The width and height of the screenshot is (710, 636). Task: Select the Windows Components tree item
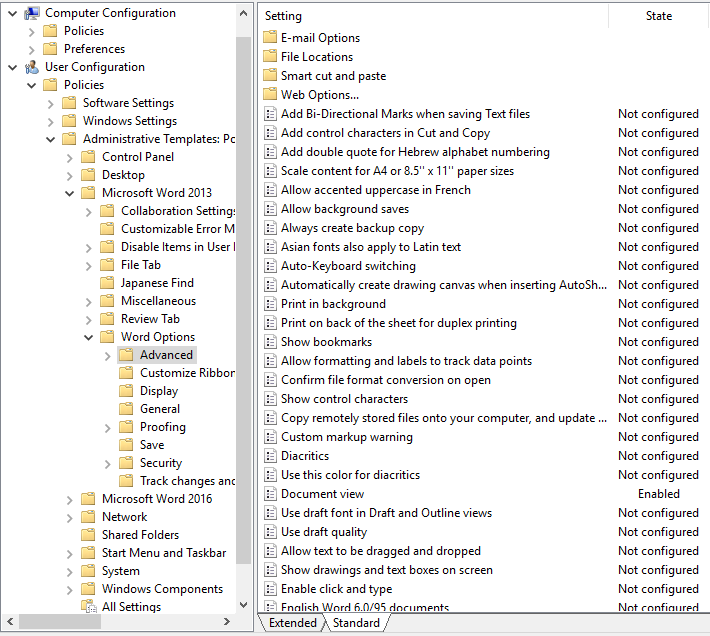tap(162, 589)
